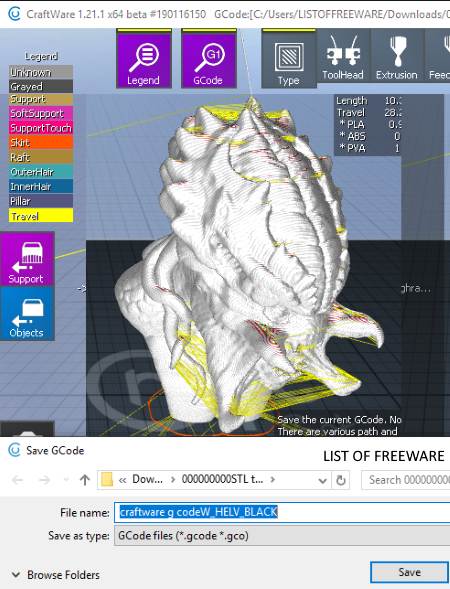Viewport: 450px width, 589px height.
Task: Click the white 3D model in viewport
Action: click(x=248, y=263)
